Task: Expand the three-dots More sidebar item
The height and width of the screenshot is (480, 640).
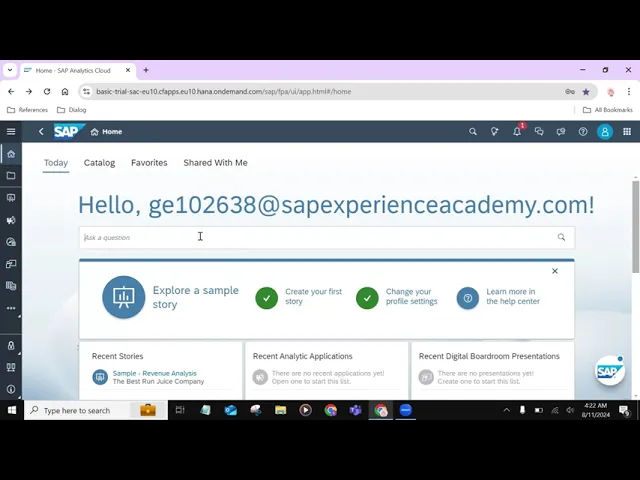Action: [11, 308]
